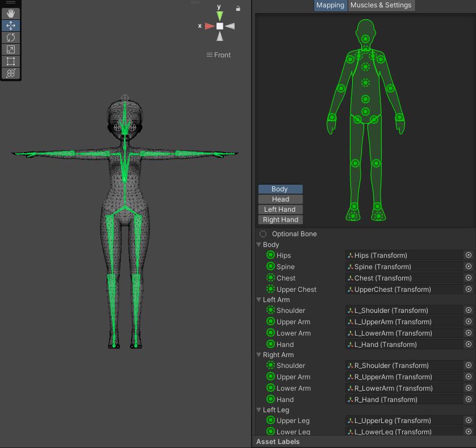Image resolution: width=476 pixels, height=448 pixels.
Task: Collapse the Left Arm bone section
Action: tap(259, 300)
